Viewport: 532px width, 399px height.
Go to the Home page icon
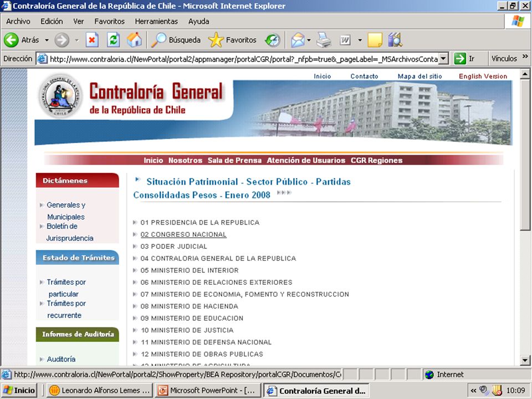[x=134, y=40]
